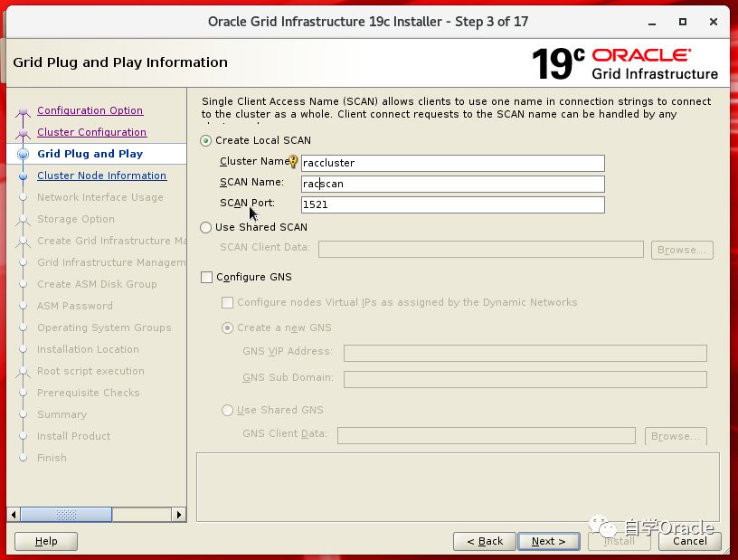Click Browse next to SCAN Client Data
The image size is (738, 560).
point(682,250)
